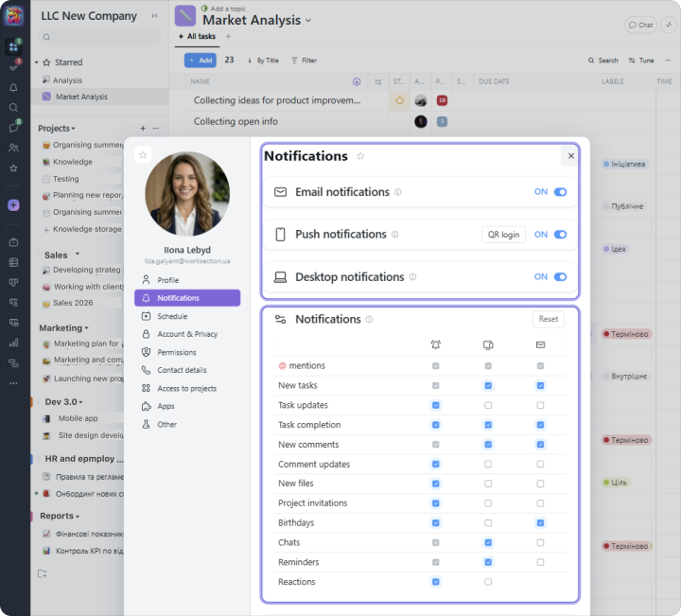Disable the Push notifications switch
This screenshot has height=616, width=681.
(560, 235)
